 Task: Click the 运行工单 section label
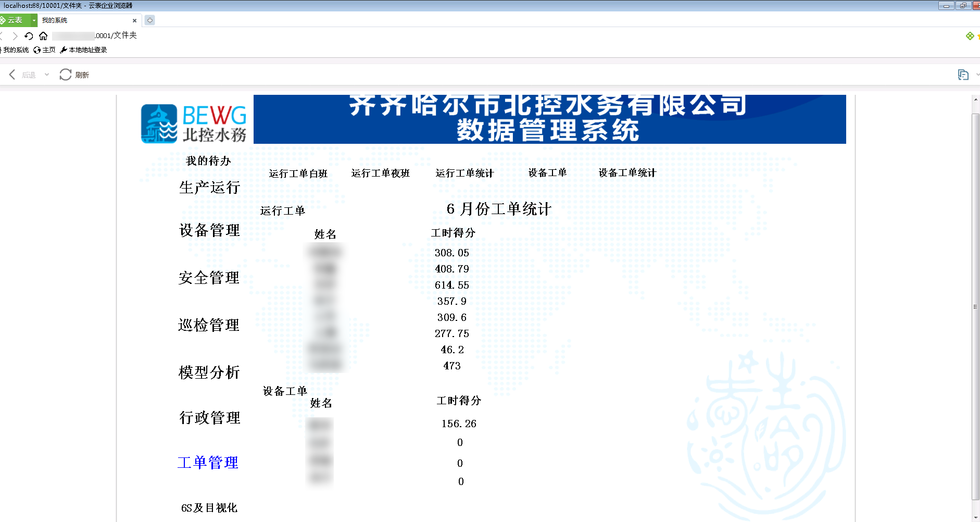(x=283, y=210)
